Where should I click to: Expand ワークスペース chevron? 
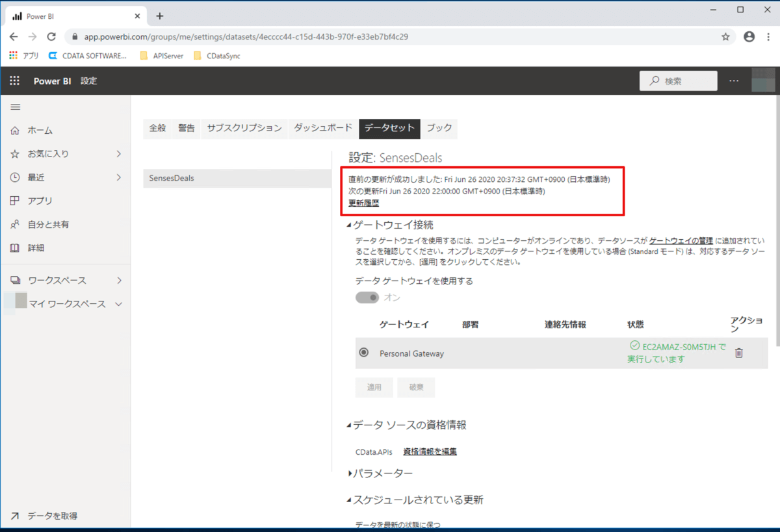[x=119, y=281]
